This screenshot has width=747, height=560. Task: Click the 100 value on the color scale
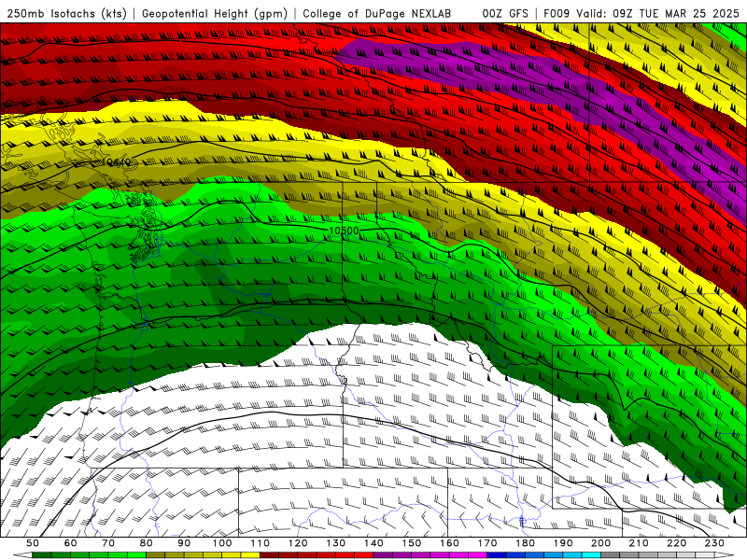point(222,543)
